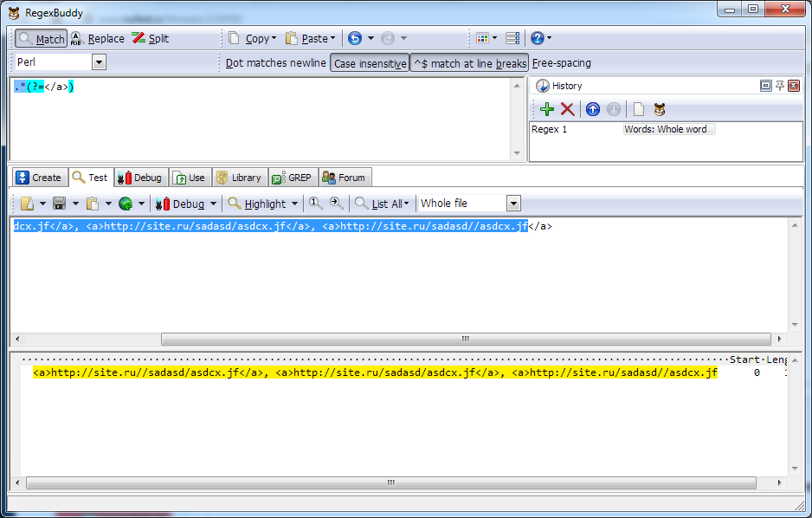The width and height of the screenshot is (812, 518).
Task: Click the find first match magnifier icon
Action: [x=315, y=203]
